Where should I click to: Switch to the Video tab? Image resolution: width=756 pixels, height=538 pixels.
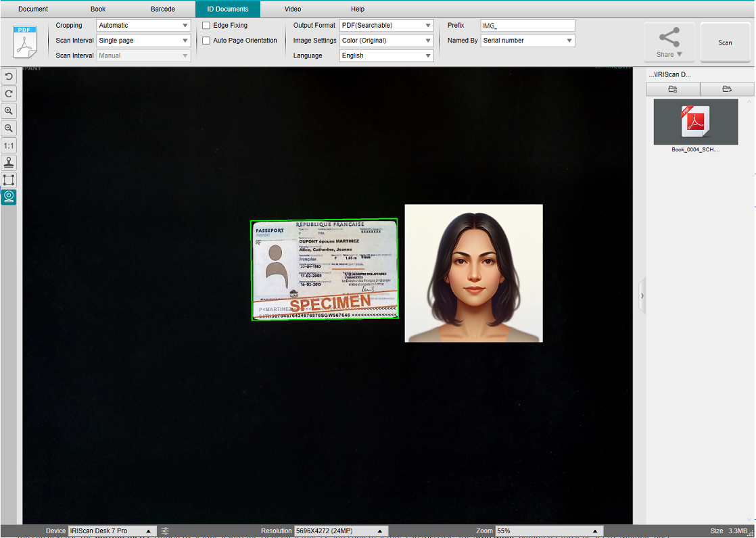pos(293,9)
